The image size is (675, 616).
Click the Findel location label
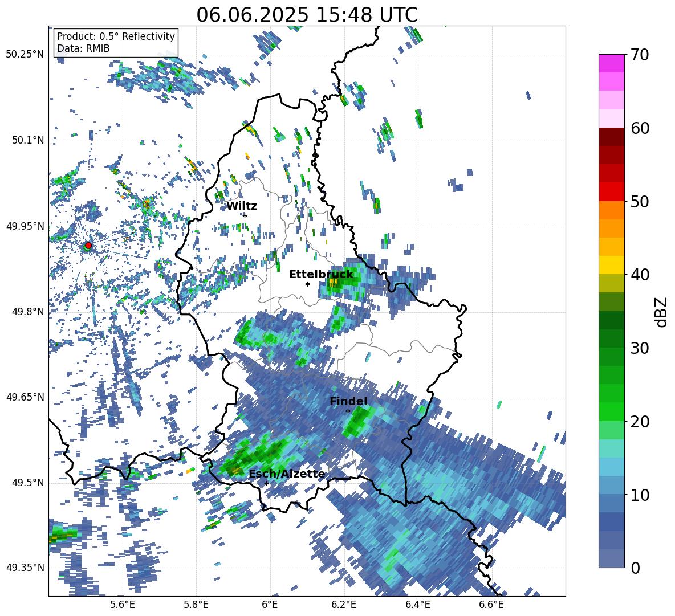348,401
